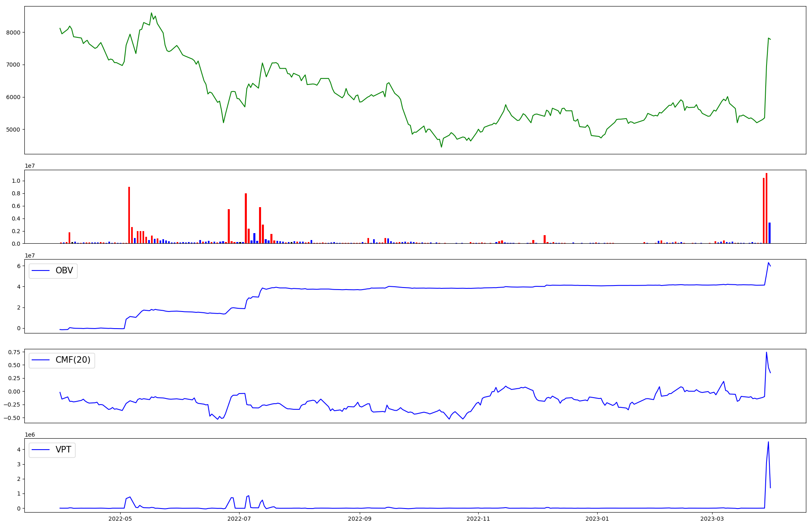Screen dimensions: 812x528
Task: Click the peak of the VPT line
Action: tap(768, 442)
